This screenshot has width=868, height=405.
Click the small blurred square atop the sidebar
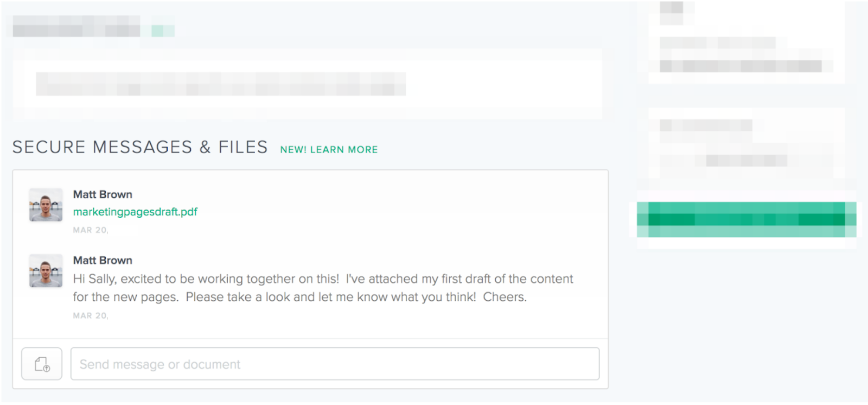tap(671, 13)
